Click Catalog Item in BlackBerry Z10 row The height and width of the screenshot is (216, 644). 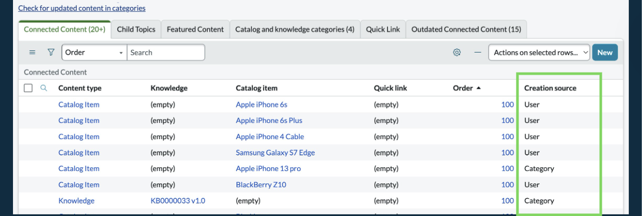[x=79, y=185]
